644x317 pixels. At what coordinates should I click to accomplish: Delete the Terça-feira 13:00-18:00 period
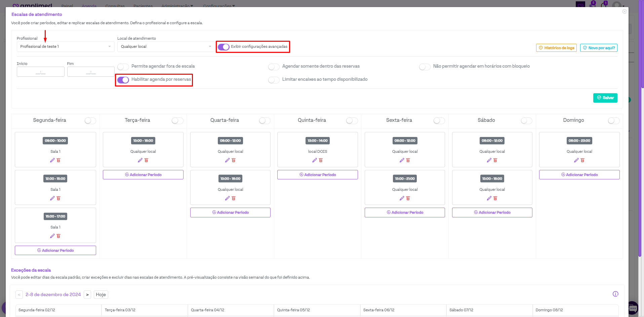146,160
